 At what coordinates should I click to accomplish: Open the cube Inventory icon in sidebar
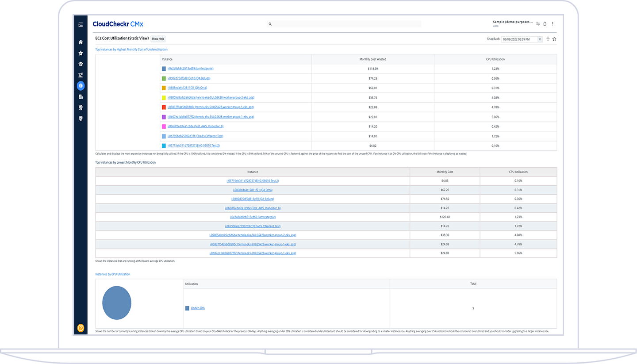[x=81, y=64]
